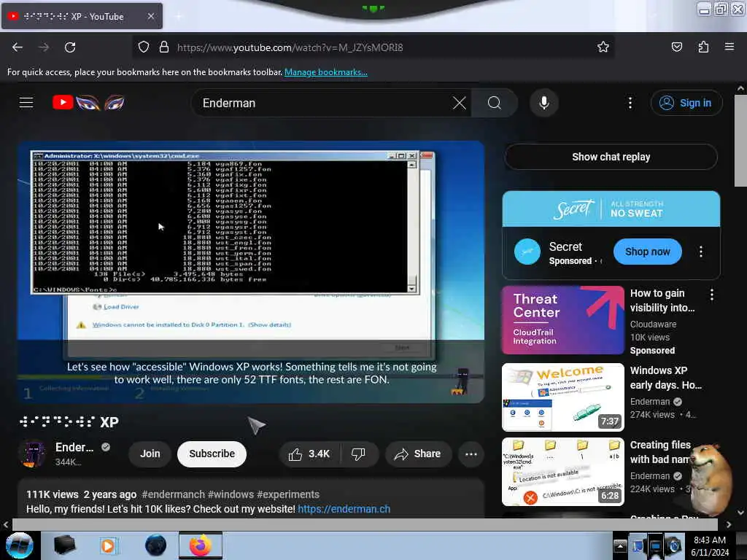Subscribe to Enderman channel
Viewport: 747px width, 560px height.
point(212,454)
